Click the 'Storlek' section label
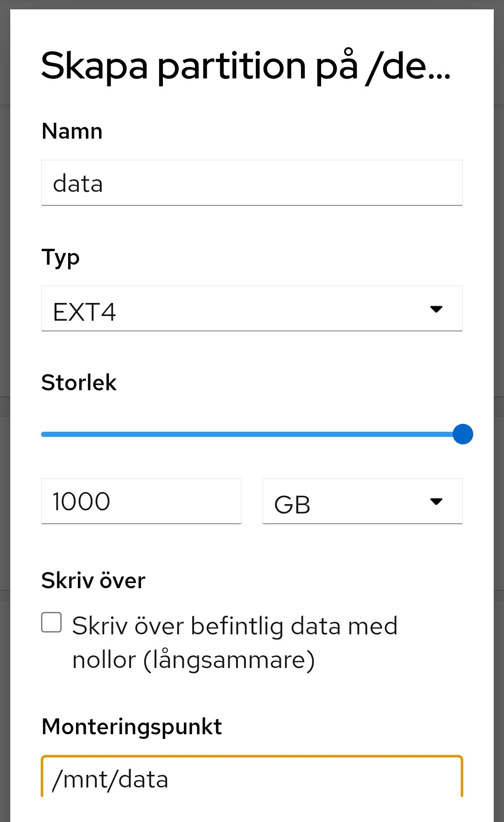The height and width of the screenshot is (822, 504). click(79, 383)
